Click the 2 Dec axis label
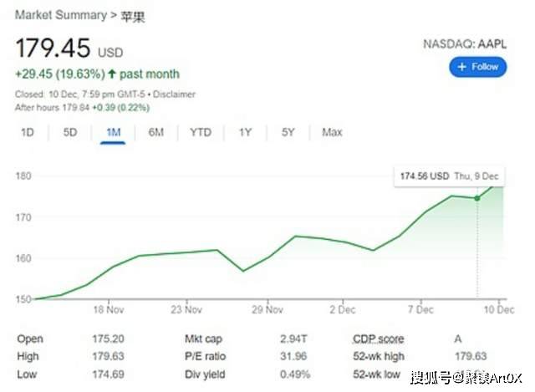The width and height of the screenshot is (535, 392). coord(343,310)
